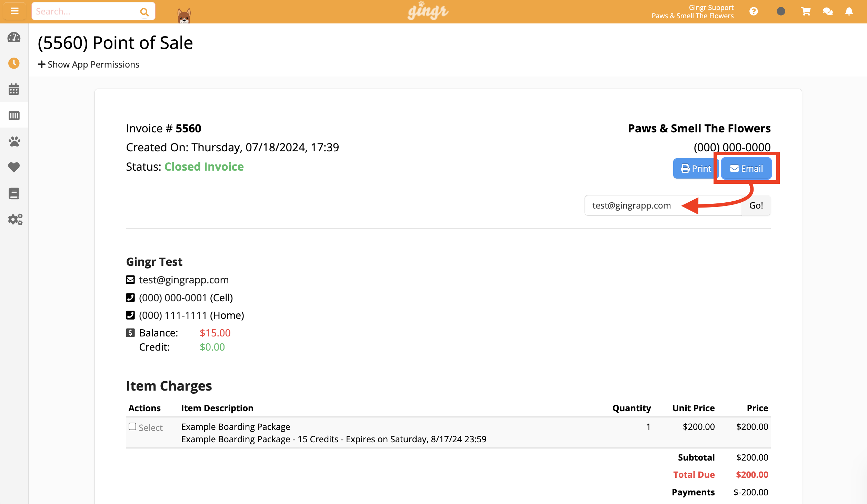Viewport: 867px width, 504px height.
Task: Click the Paws & Smell The Flowers invoice header
Action: pos(699,128)
